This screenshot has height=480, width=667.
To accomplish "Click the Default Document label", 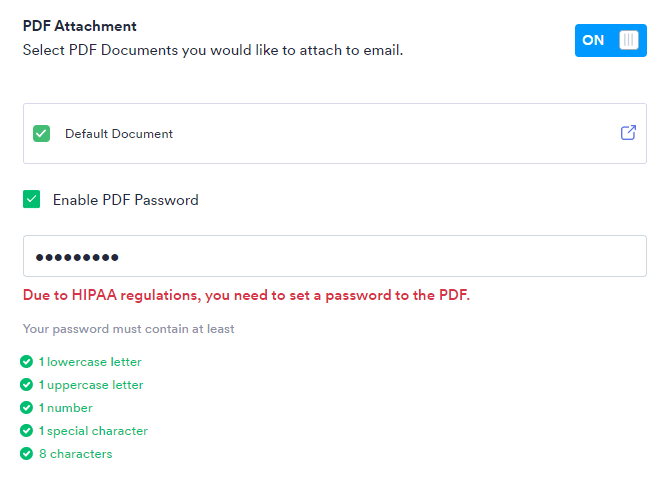I will pyautogui.click(x=119, y=134).
